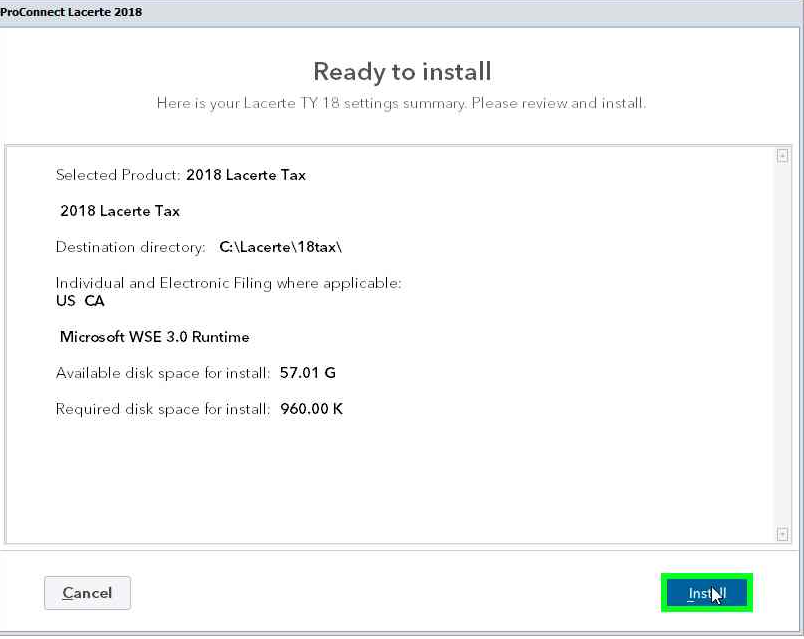
Task: Click destination path C:\Lacerte\18tax\
Action: (x=280, y=247)
